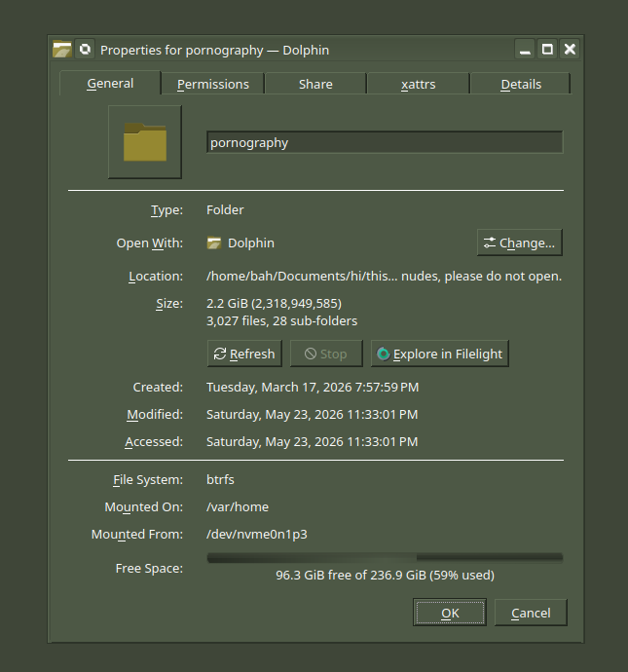The width and height of the screenshot is (628, 672).
Task: Switch to the General tab
Action: click(x=110, y=83)
